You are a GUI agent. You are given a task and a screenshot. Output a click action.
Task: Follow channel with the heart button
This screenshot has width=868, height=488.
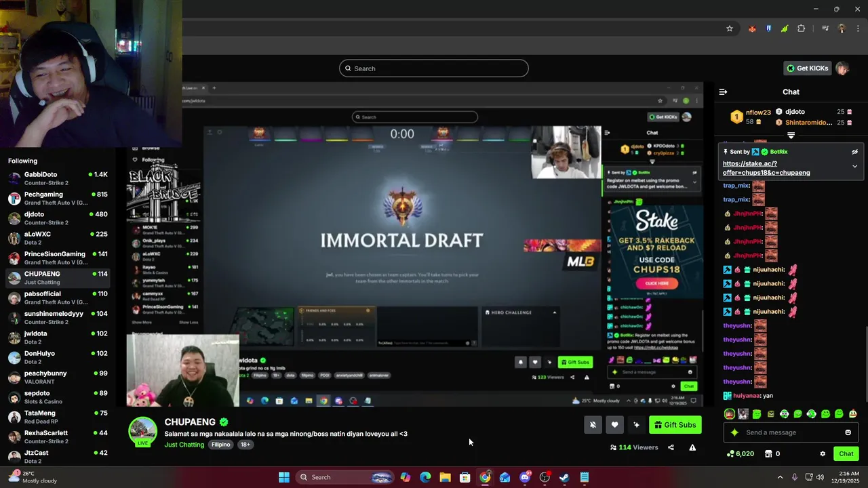(614, 425)
